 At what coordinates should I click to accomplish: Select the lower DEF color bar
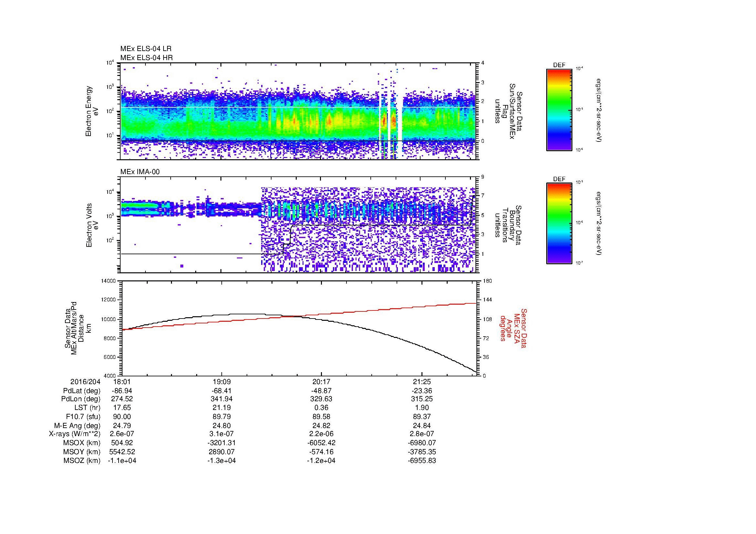(559, 224)
